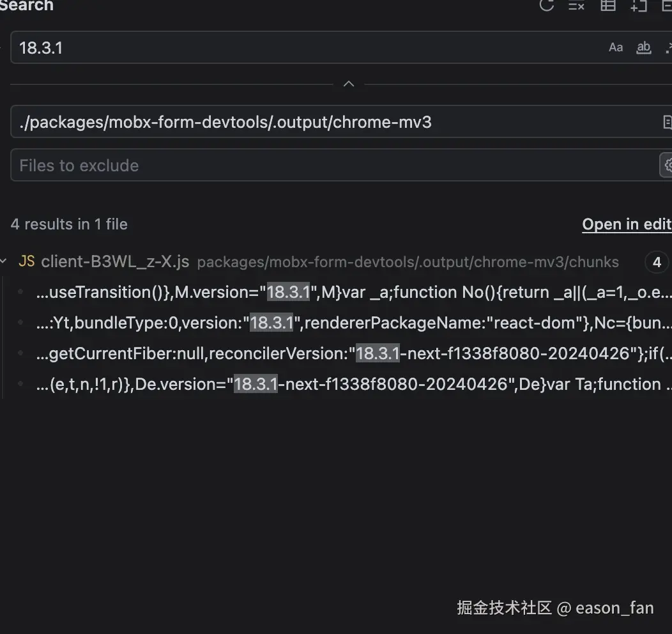Image resolution: width=672 pixels, height=634 pixels.
Task: Switch results to tree view icon
Action: [607, 5]
